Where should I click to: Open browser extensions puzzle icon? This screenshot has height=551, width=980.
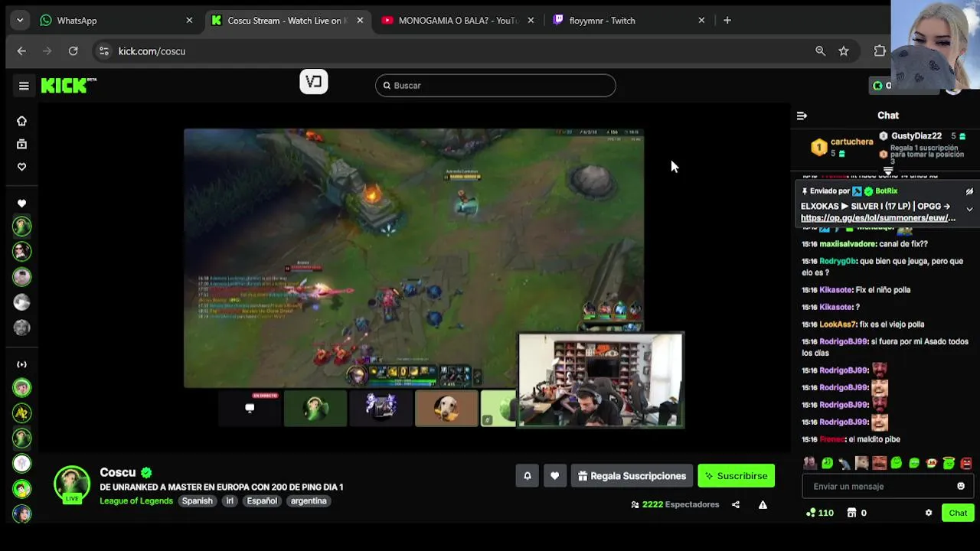(880, 51)
